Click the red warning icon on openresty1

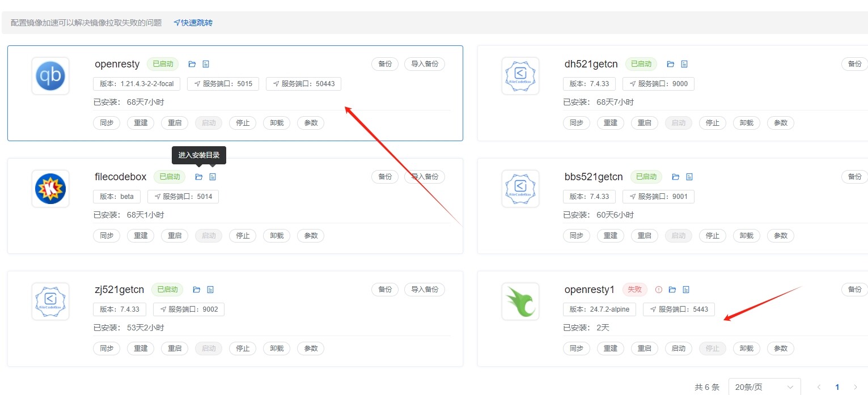point(659,290)
